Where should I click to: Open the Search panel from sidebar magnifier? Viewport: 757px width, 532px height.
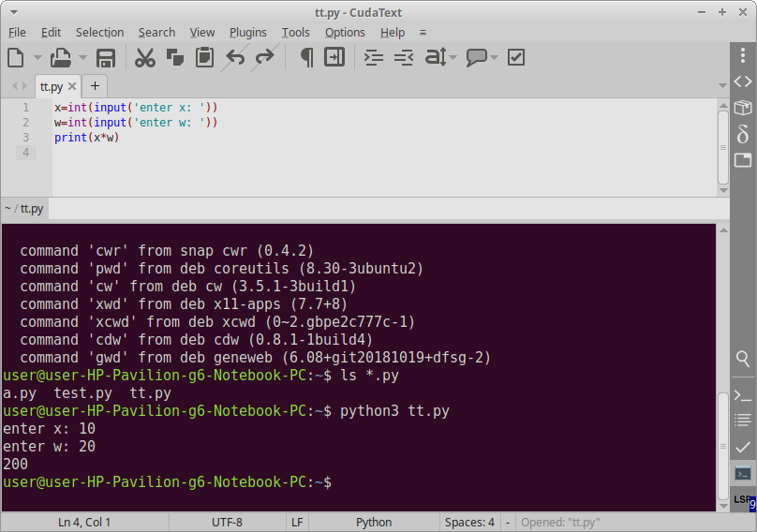tap(742, 359)
